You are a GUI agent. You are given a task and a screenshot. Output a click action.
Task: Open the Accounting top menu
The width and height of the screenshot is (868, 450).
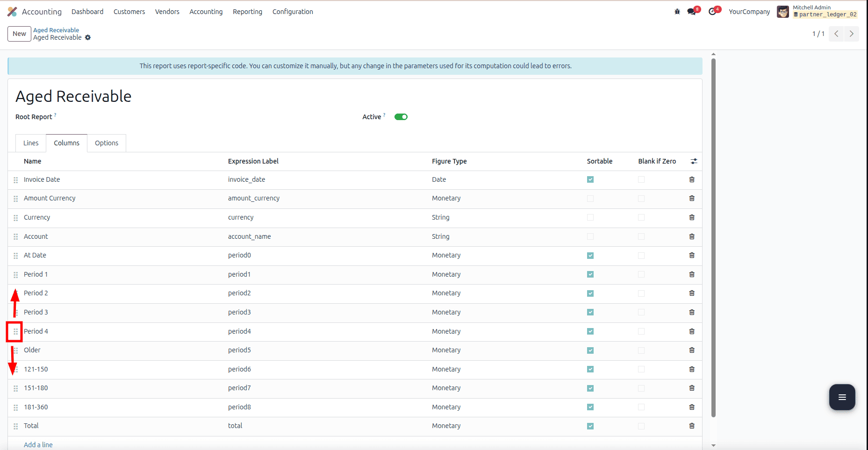(x=206, y=12)
